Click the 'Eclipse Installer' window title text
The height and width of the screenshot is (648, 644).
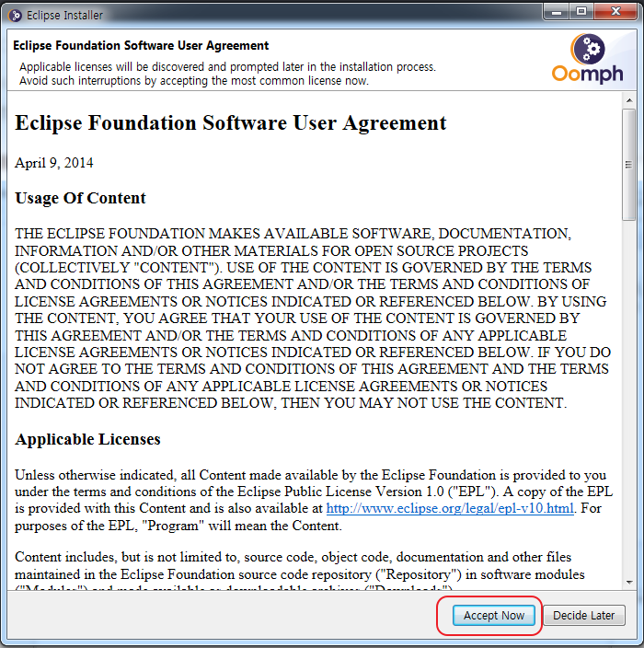click(x=64, y=16)
